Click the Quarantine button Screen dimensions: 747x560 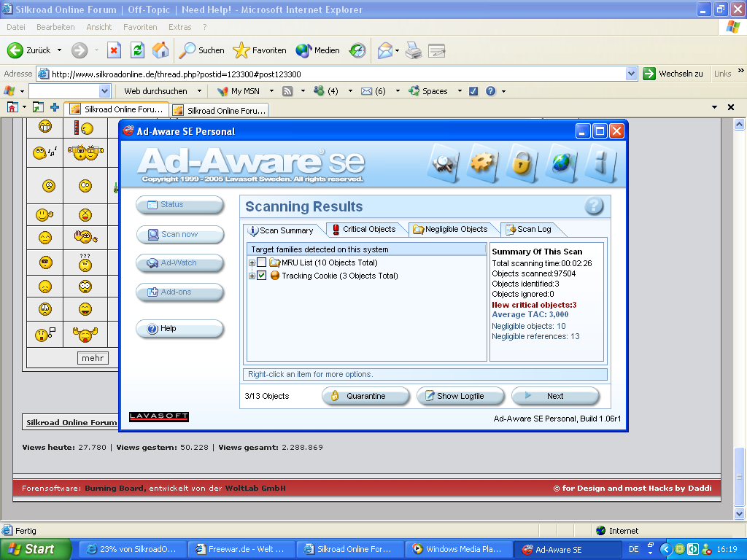point(365,396)
